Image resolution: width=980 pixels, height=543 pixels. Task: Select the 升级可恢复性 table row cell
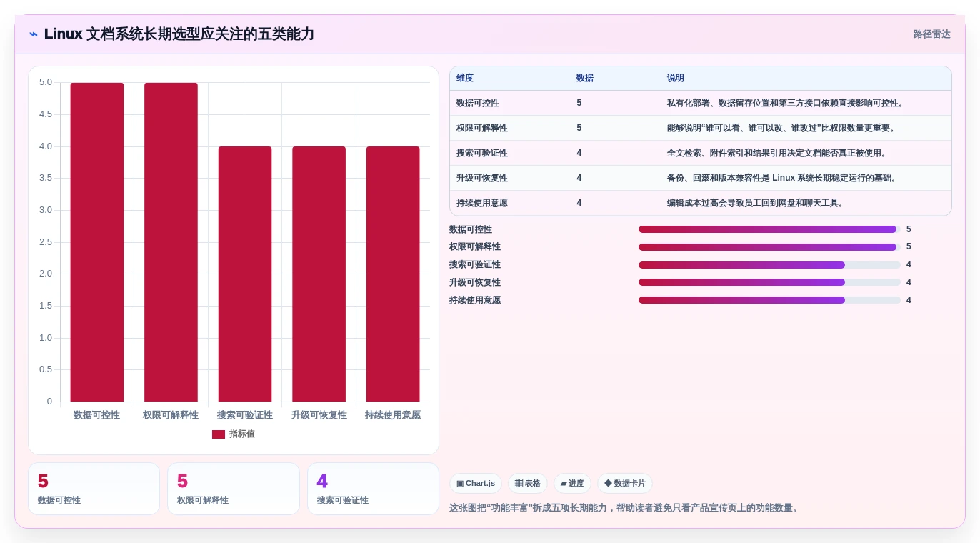(482, 179)
